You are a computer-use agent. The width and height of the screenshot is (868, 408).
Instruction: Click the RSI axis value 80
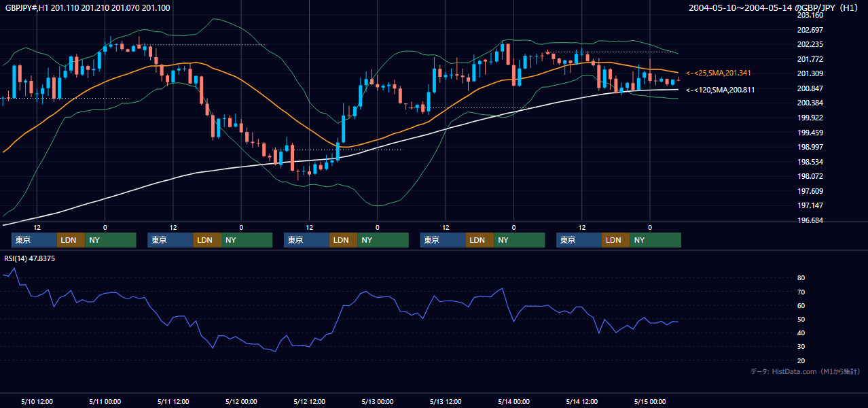tap(801, 278)
